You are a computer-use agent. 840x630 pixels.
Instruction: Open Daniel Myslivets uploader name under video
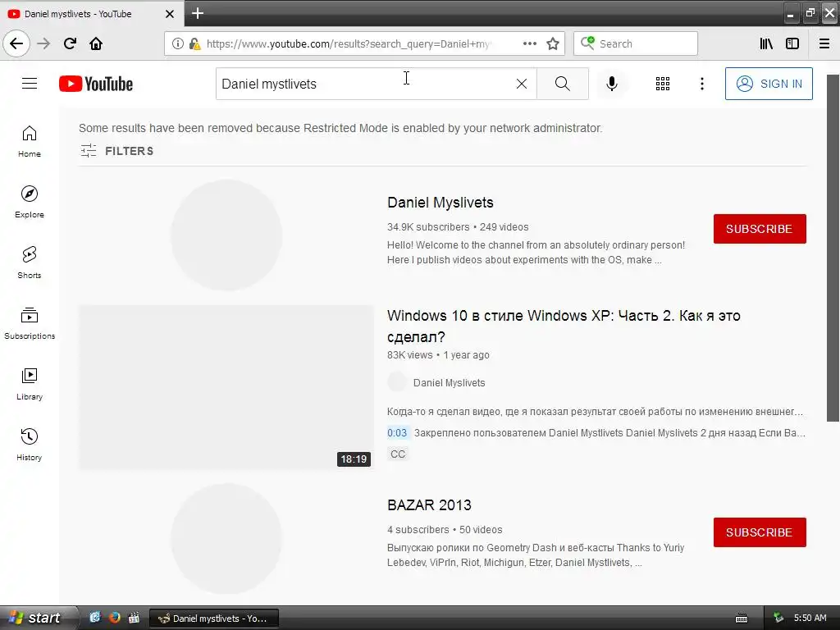[449, 382]
